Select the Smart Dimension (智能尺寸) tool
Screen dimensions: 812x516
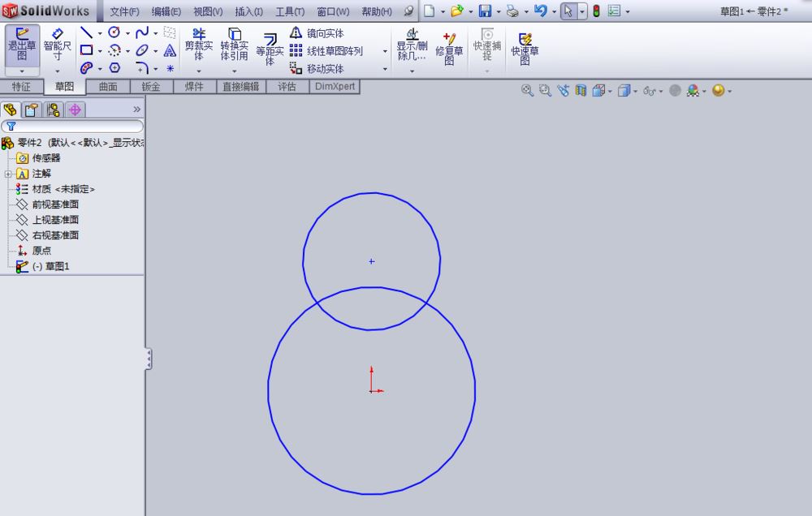pos(57,45)
